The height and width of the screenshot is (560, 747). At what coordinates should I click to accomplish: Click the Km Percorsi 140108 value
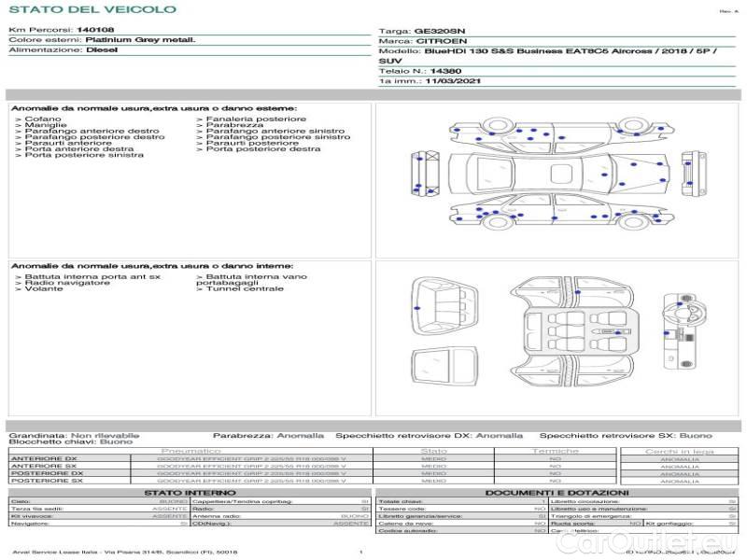94,30
